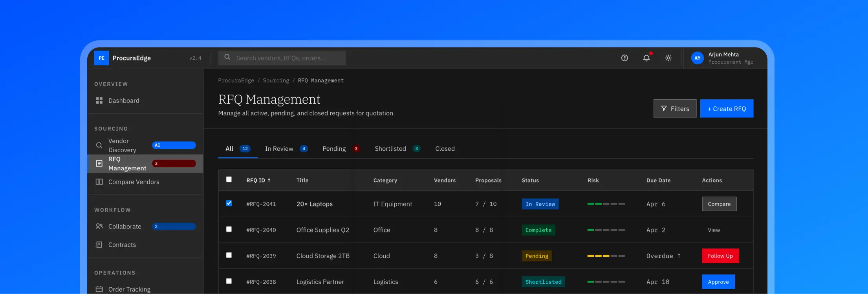This screenshot has width=868, height=294.
Task: Open Vendor Discovery in the sidebar
Action: tap(145, 146)
